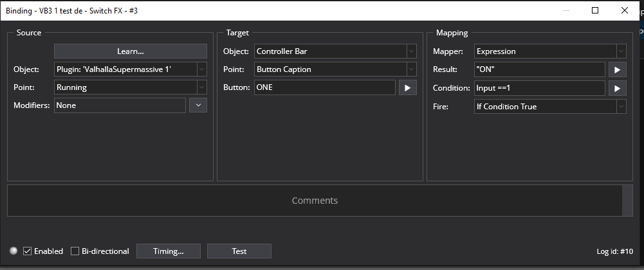Viewport: 644px width, 270px height.
Task: Click the play arrow next to Button field
Action: click(408, 87)
